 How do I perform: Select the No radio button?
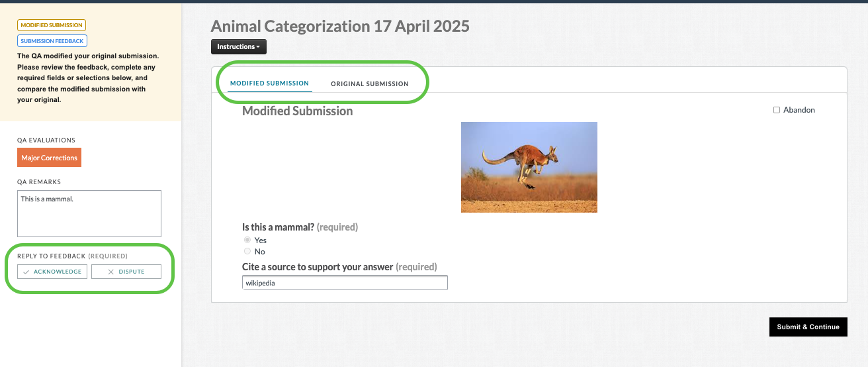click(x=247, y=251)
